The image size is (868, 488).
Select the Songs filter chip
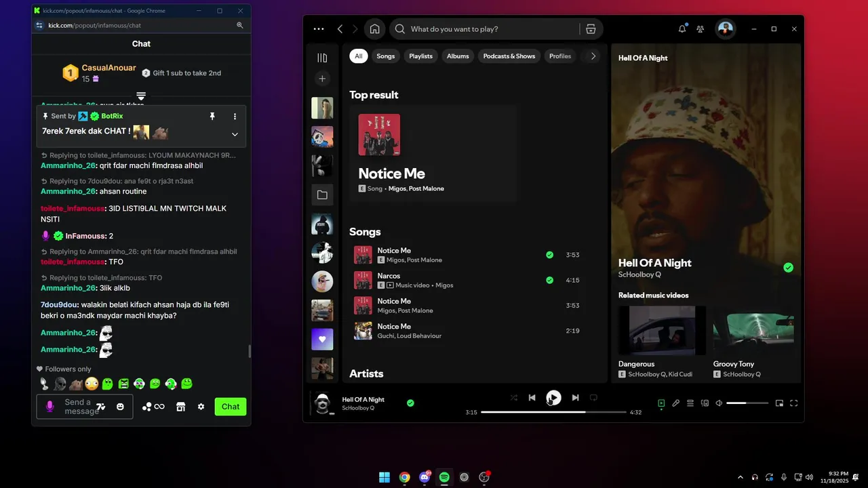coord(386,56)
